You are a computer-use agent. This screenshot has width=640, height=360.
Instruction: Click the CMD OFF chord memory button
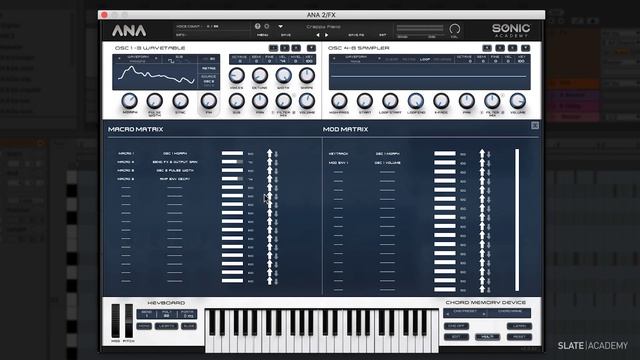point(456,326)
